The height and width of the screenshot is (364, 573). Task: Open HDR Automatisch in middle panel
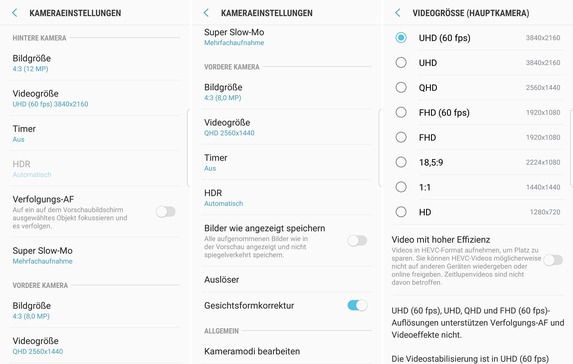tap(287, 198)
